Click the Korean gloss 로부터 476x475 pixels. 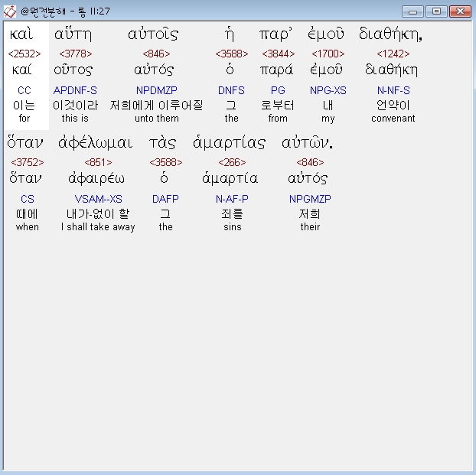(x=278, y=106)
